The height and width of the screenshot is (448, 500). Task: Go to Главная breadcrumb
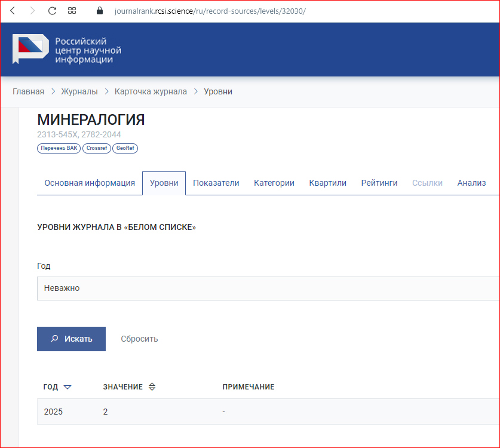29,91
